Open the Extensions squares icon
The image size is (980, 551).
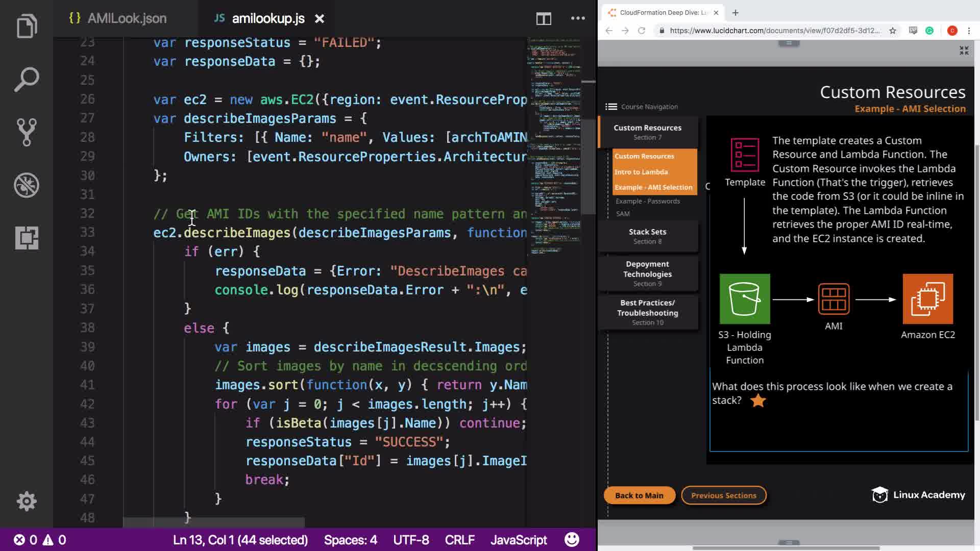[x=27, y=238]
